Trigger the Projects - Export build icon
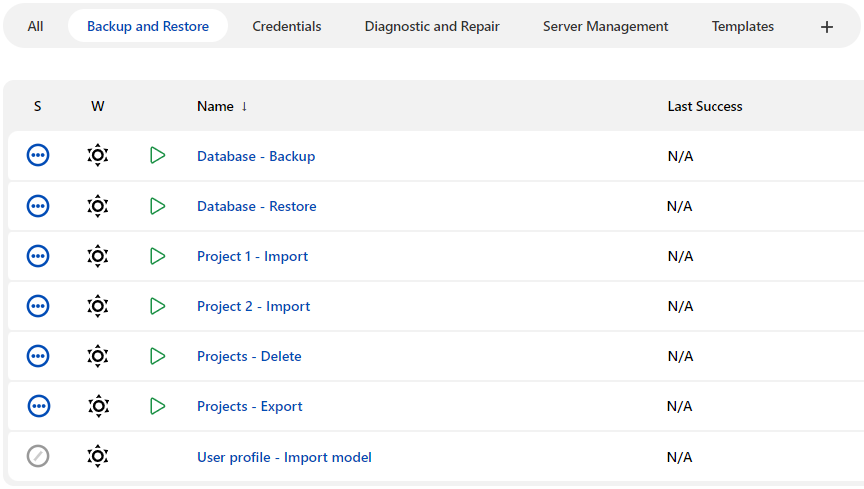Screen dimensions: 864x489 157,406
